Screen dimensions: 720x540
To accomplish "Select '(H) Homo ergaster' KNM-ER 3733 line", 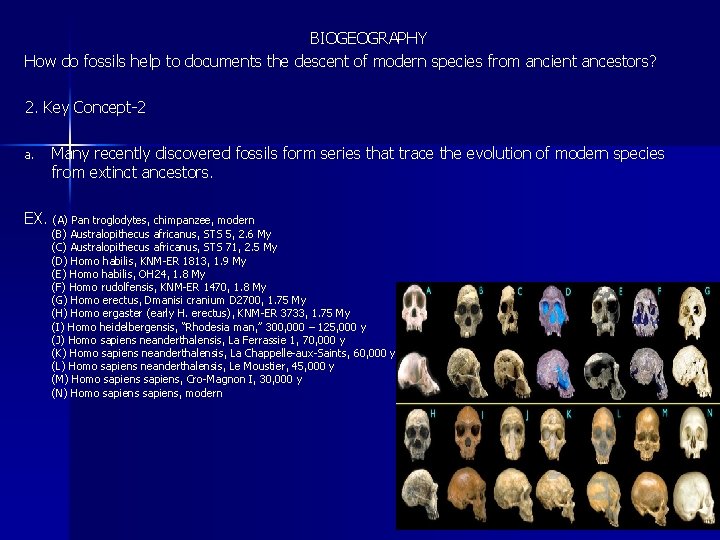I will pyautogui.click(x=201, y=313).
